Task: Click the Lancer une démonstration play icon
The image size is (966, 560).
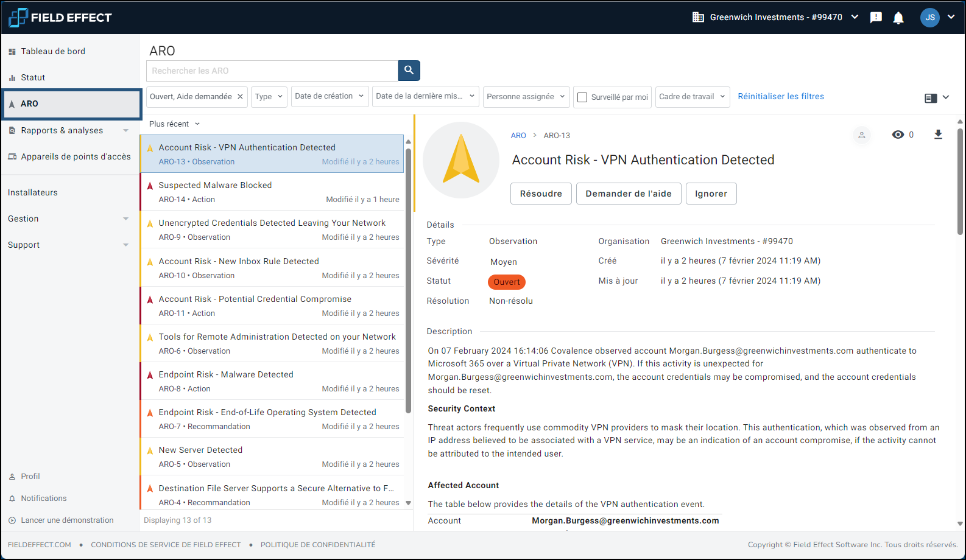Action: (x=12, y=520)
